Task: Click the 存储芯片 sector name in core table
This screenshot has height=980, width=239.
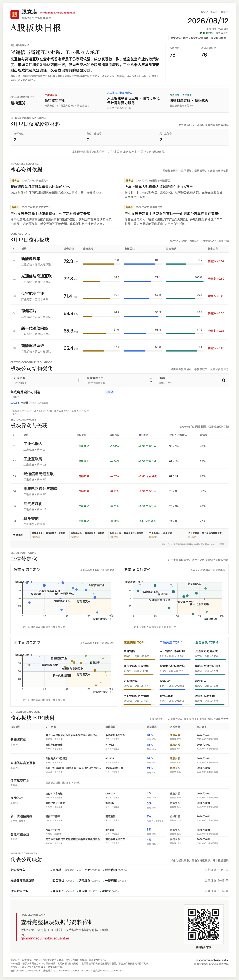Action: (x=29, y=311)
